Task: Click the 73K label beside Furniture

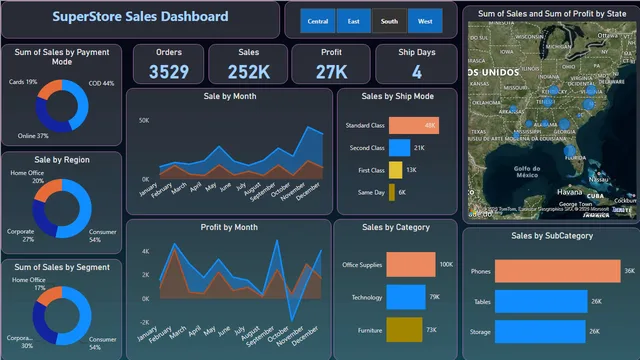Action: click(431, 329)
